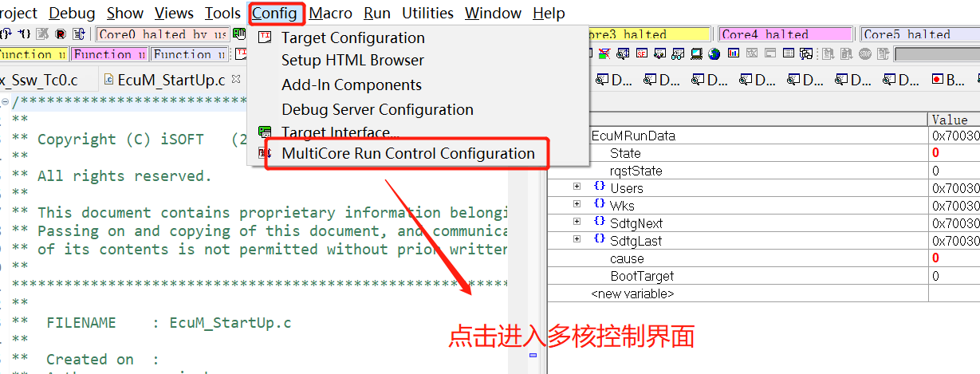
Task: Click the list view toolbar icon
Action: tap(789, 53)
